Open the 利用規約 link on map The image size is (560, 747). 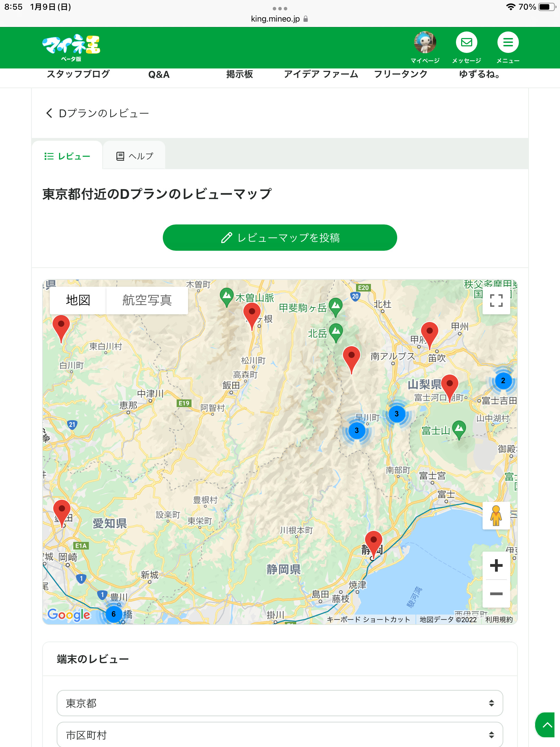click(499, 619)
